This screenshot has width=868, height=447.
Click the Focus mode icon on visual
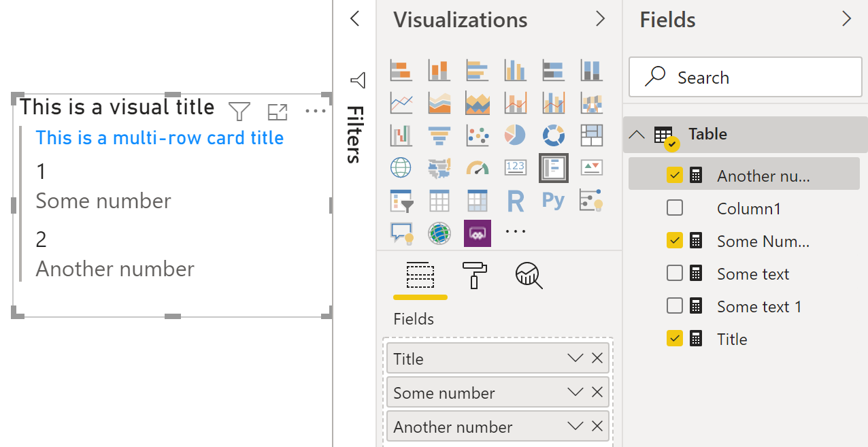point(278,112)
